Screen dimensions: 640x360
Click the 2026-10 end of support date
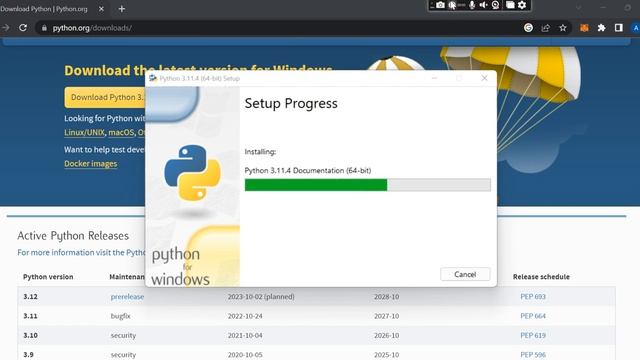(x=387, y=335)
